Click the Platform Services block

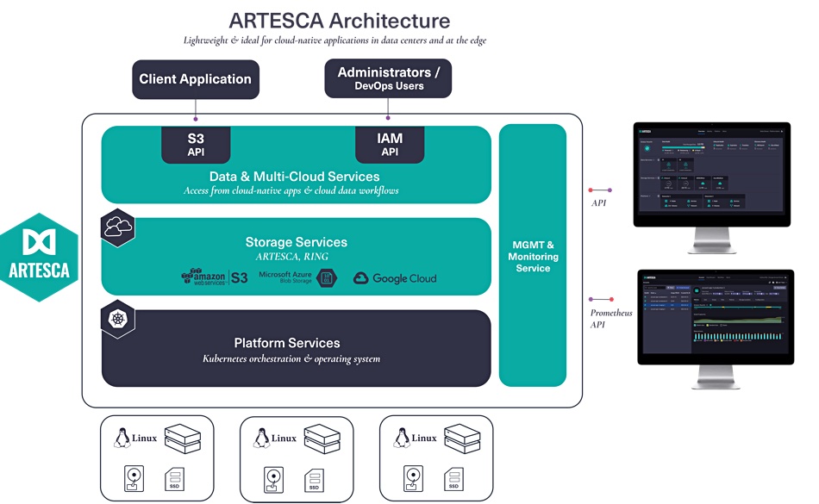coord(297,349)
